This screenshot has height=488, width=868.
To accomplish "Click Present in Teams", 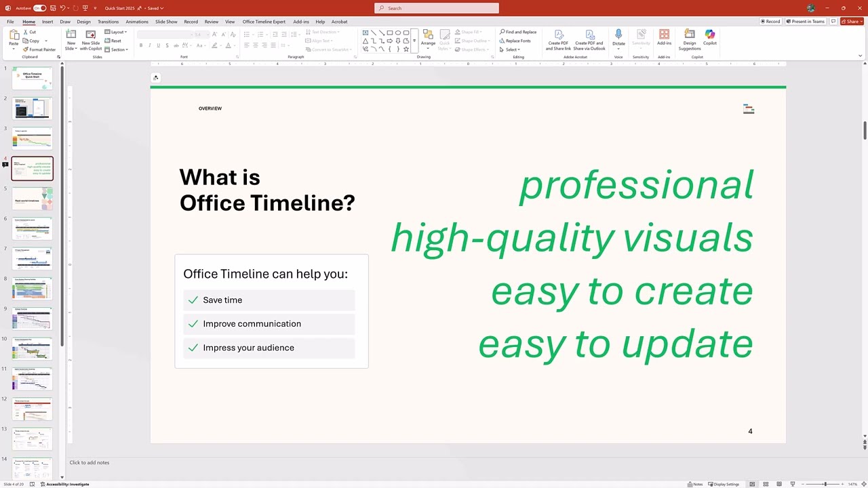I will 805,21.
